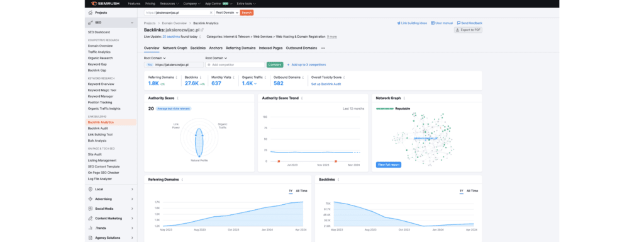Click info icon beside Overall Toxicity Score
The image size is (644, 242).
pyautogui.click(x=344, y=77)
